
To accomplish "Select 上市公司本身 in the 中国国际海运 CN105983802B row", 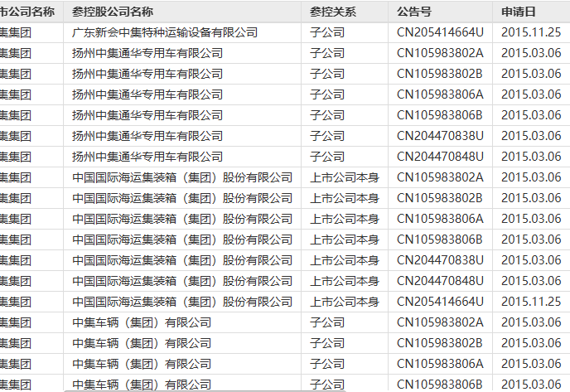I will coord(345,198).
